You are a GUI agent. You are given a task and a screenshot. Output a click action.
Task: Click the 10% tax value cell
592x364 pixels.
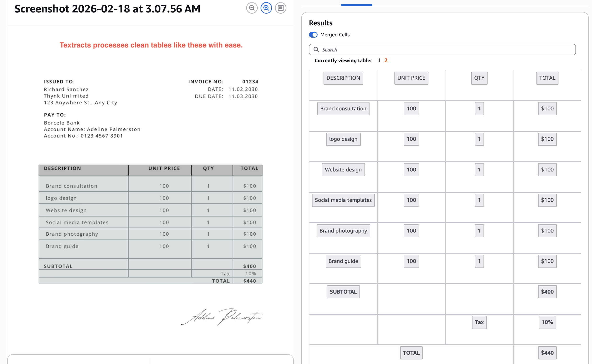(x=547, y=322)
